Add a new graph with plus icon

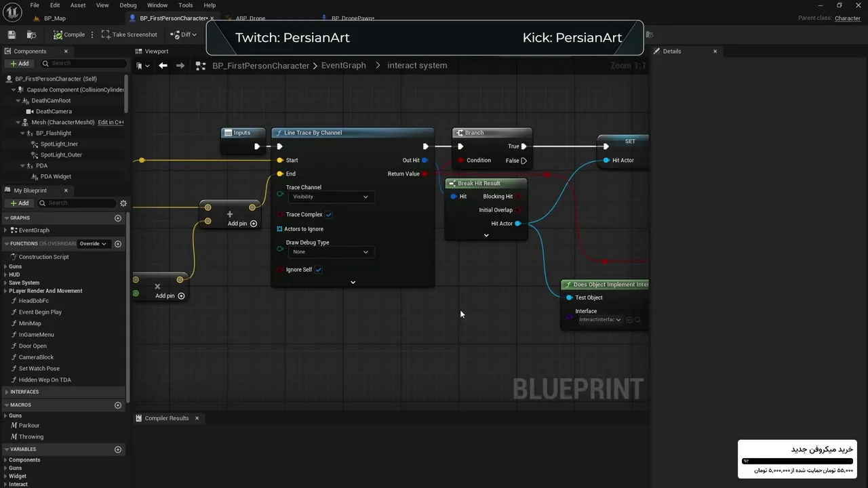(118, 218)
